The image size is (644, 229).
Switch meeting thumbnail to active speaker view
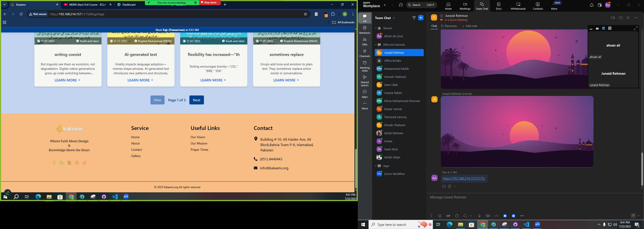[597, 28]
